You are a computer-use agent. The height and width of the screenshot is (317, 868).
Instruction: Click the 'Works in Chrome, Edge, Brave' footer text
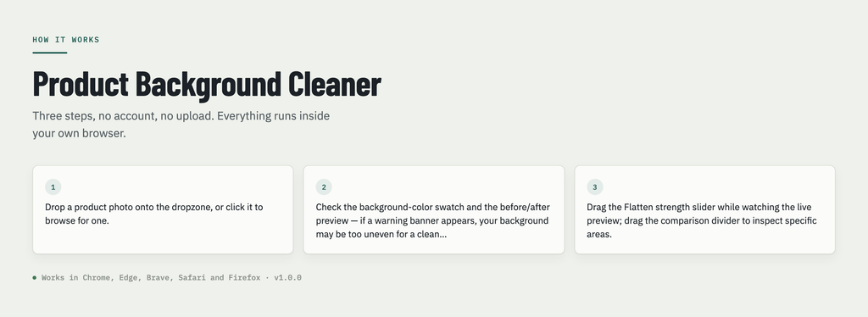(151, 278)
